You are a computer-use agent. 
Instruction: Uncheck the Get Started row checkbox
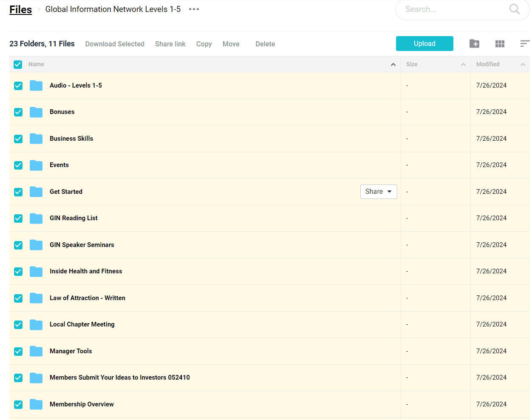pyautogui.click(x=18, y=192)
